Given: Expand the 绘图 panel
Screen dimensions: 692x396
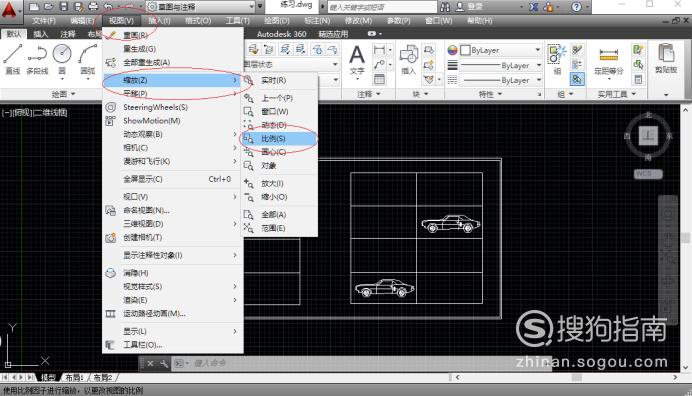Looking at the screenshot, I should 64,94.
